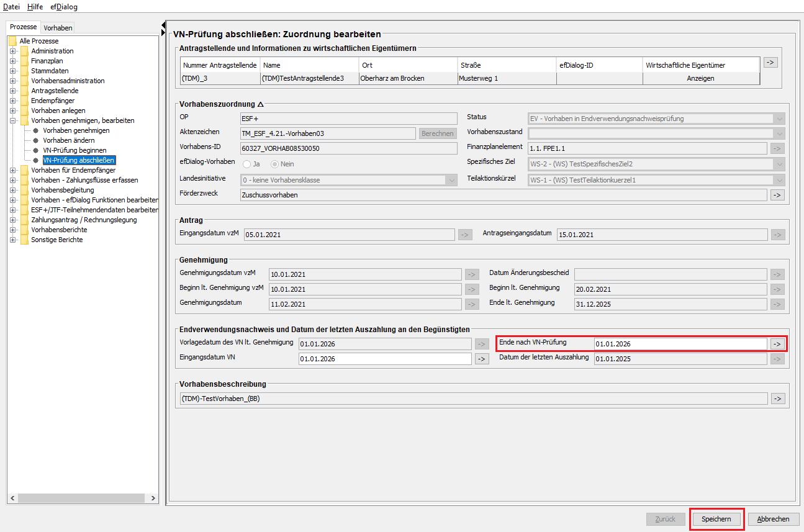Click arrow button beside Förderzweck
Viewport: 804px width, 532px height.
tap(777, 195)
